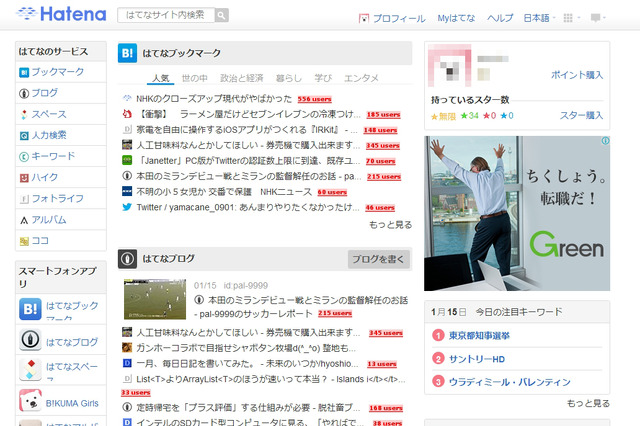Screen dimensions: 640x426
Task: Click the ブログ sidebar pen icon
Action: coord(24,93)
